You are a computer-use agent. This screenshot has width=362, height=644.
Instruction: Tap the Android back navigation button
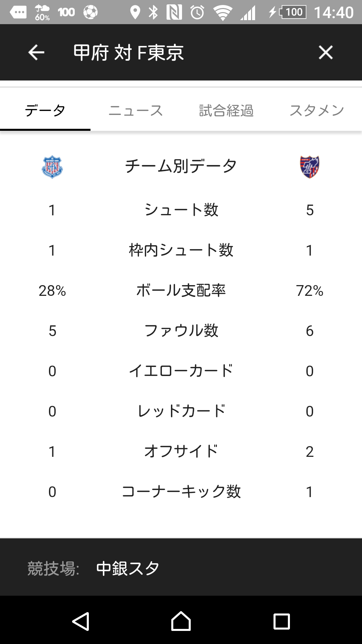pyautogui.click(x=80, y=622)
